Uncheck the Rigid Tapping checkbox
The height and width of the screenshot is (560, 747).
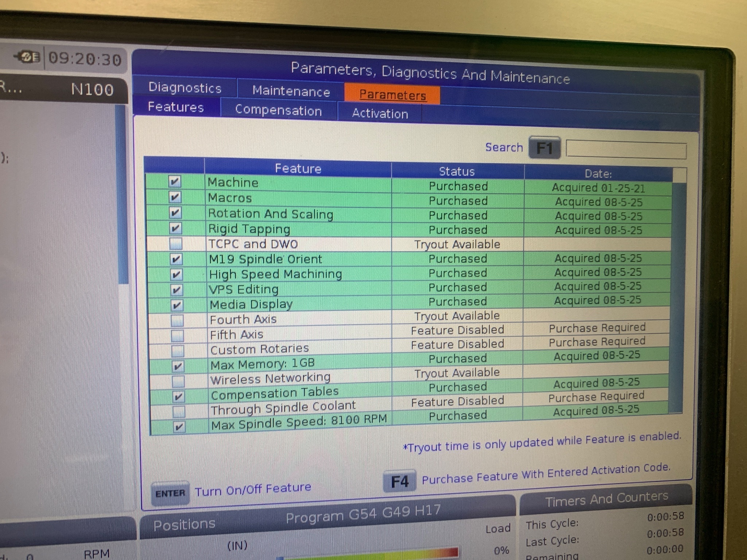(175, 228)
